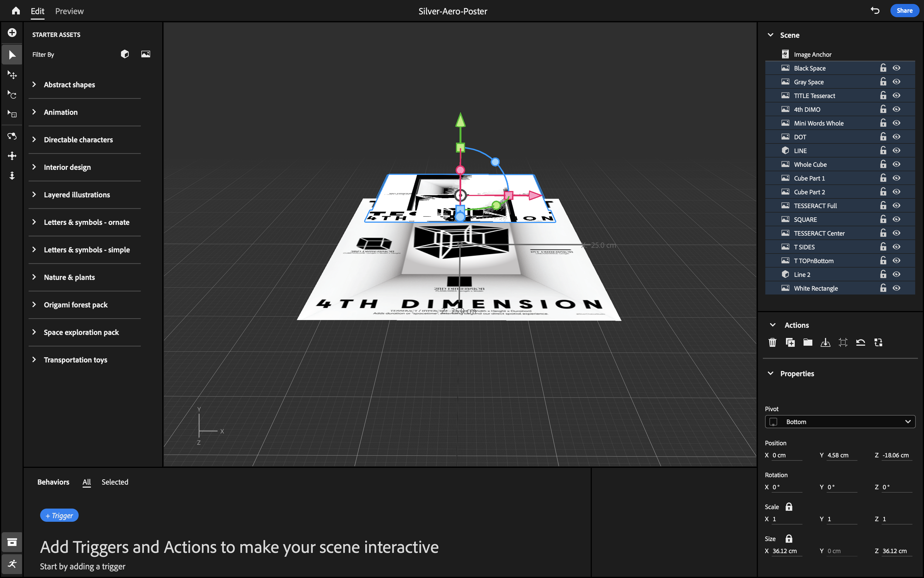This screenshot has height=578, width=924.
Task: Select the arrow Select tool
Action: pos(12,55)
